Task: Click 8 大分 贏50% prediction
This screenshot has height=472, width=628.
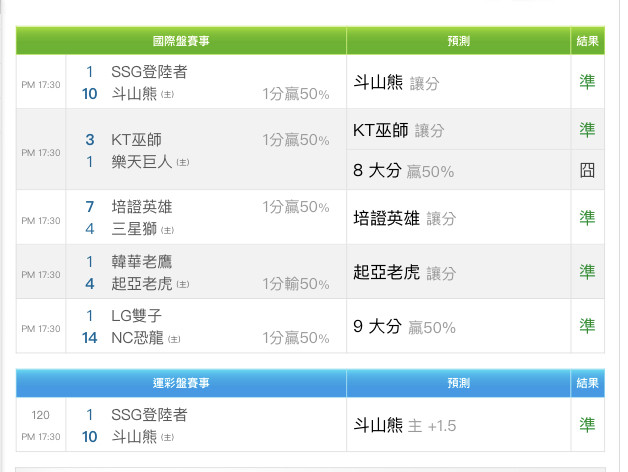Action: click(x=403, y=170)
